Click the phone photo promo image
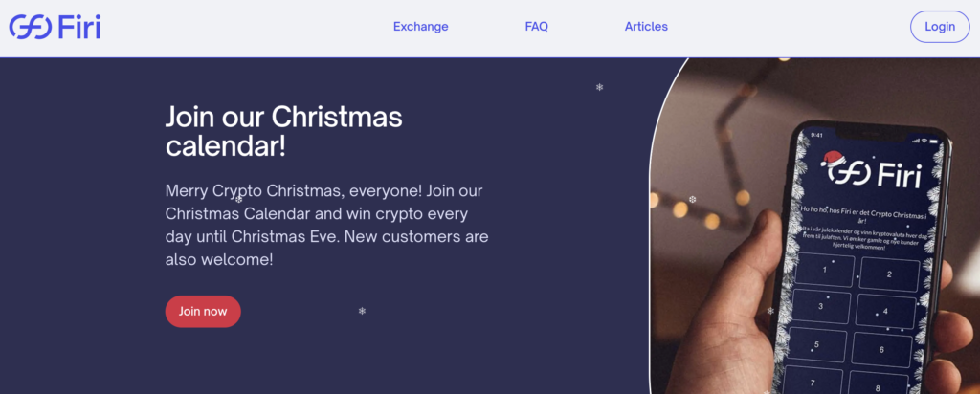Image resolution: width=980 pixels, height=394 pixels. coord(814,226)
